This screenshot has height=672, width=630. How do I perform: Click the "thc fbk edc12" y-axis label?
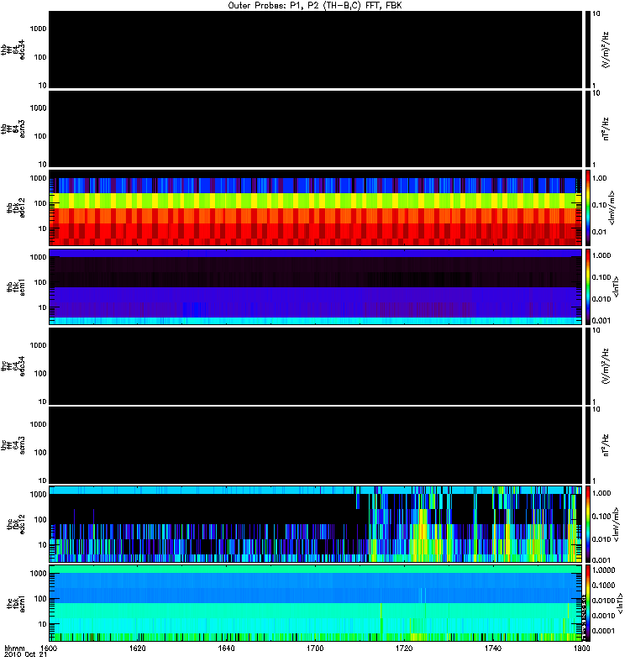pos(15,524)
